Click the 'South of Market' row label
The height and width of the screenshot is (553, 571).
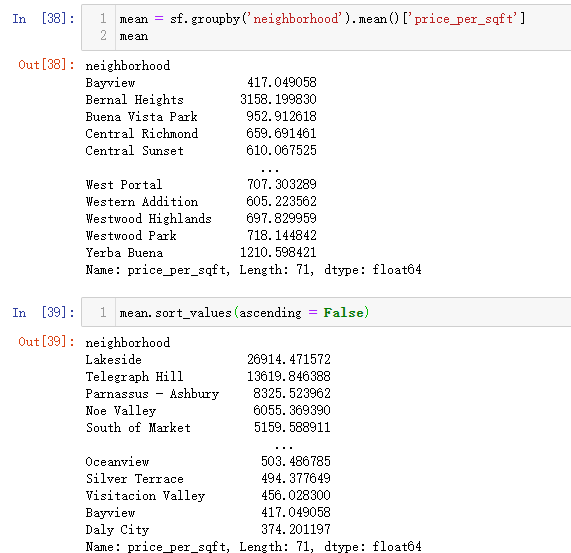coord(138,427)
